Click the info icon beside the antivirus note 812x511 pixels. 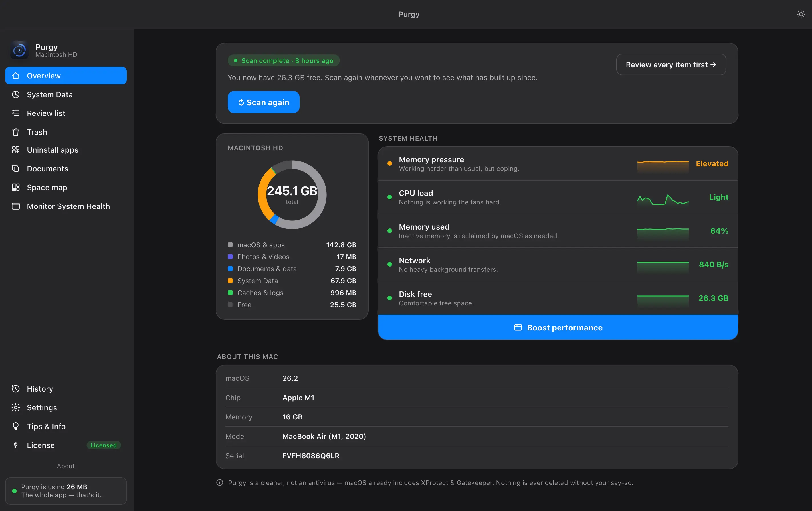219,483
